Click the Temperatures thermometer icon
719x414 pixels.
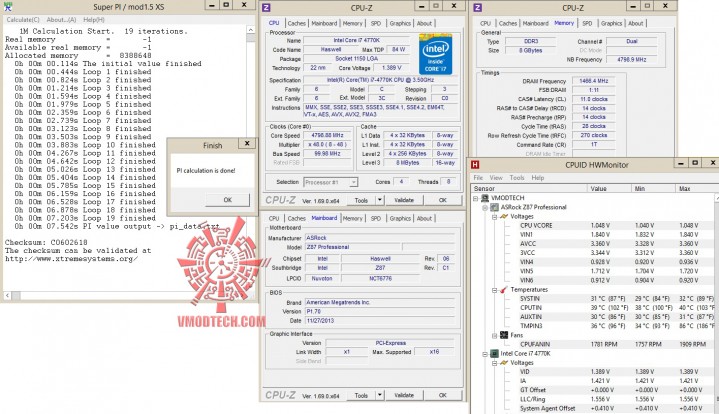pyautogui.click(x=504, y=289)
